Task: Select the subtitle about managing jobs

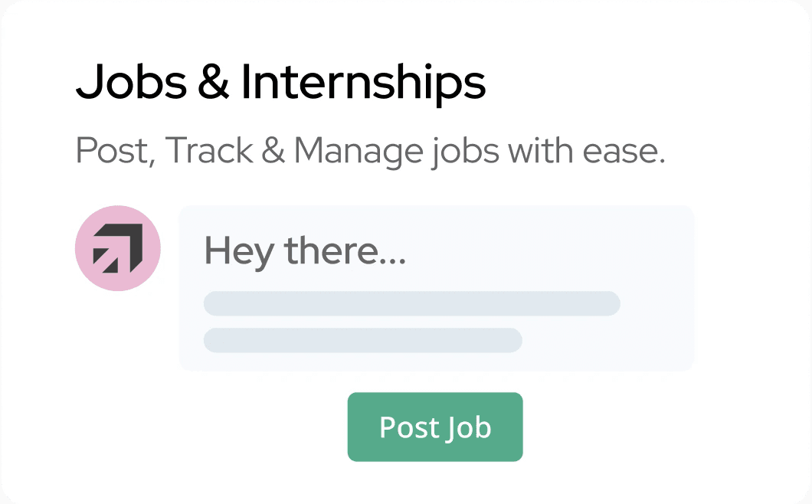Action: tap(371, 150)
